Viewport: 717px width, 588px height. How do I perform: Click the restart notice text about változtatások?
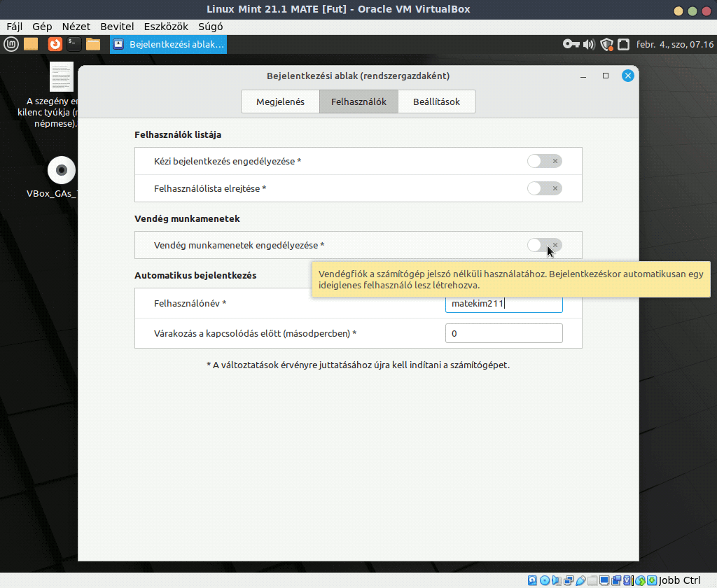358,365
